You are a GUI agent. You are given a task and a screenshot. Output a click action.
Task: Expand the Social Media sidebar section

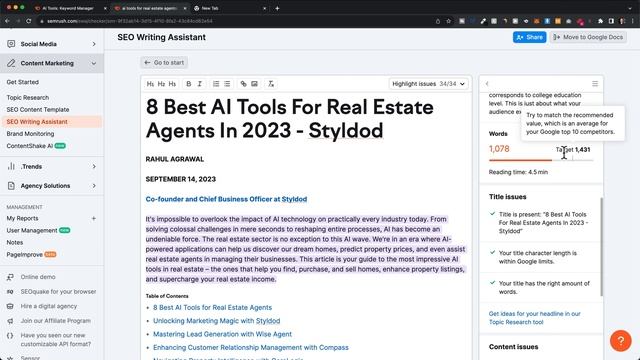tap(94, 44)
